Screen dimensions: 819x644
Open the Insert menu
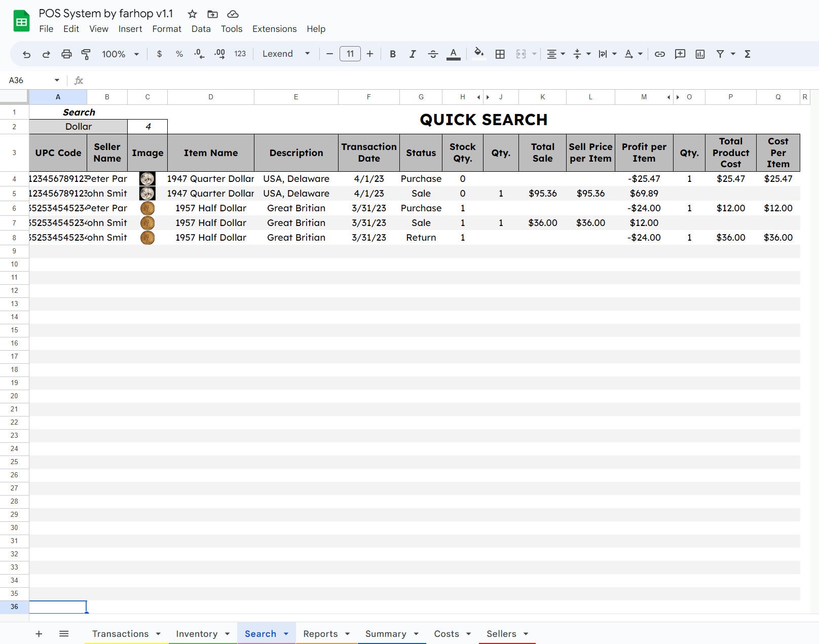pos(130,29)
